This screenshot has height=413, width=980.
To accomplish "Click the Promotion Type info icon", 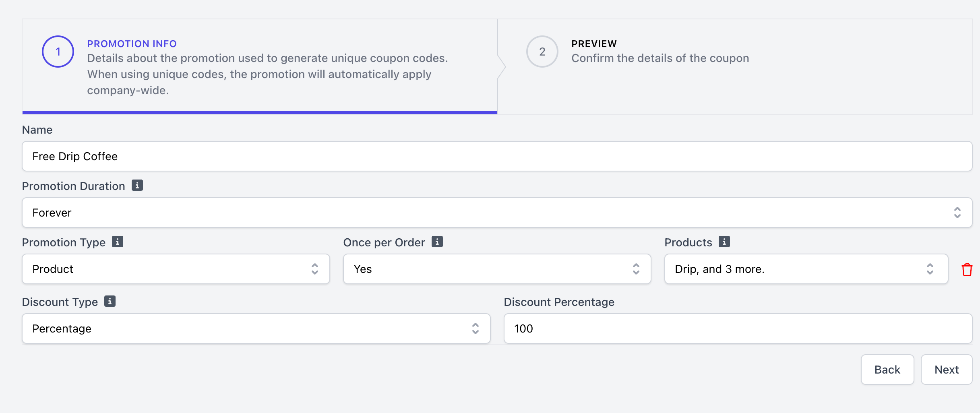I will point(118,242).
